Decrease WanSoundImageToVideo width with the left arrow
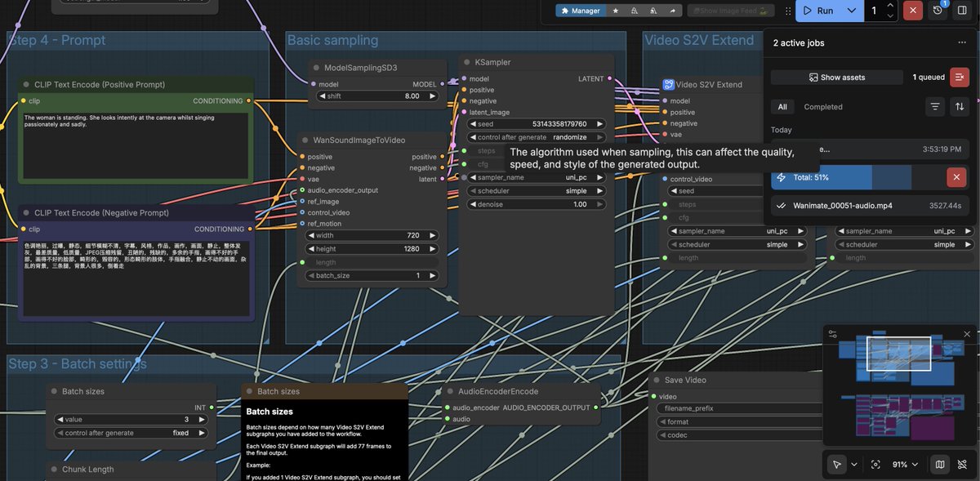980x481 pixels. (x=311, y=235)
